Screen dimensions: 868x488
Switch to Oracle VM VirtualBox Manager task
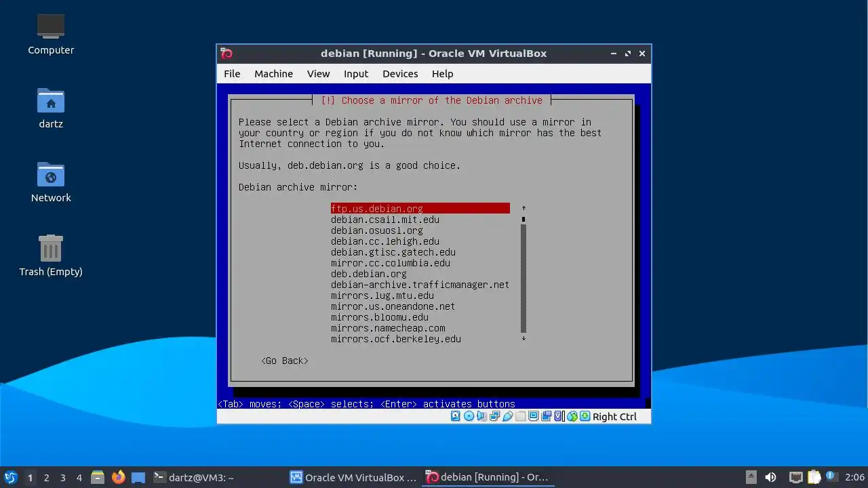(353, 477)
